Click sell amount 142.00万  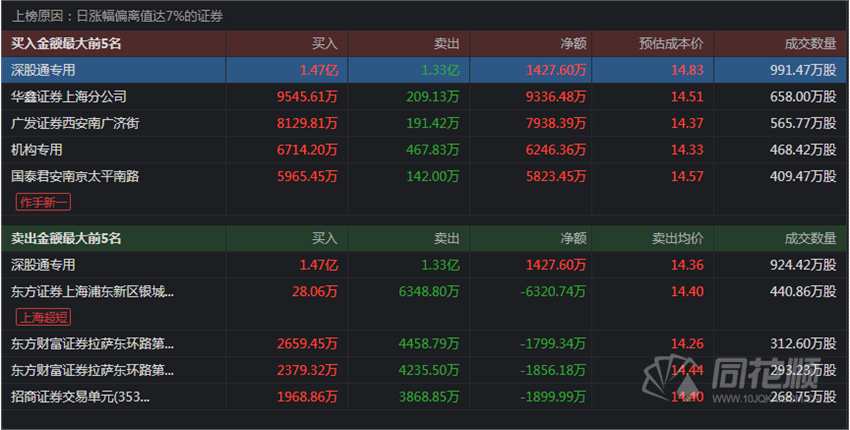click(433, 176)
